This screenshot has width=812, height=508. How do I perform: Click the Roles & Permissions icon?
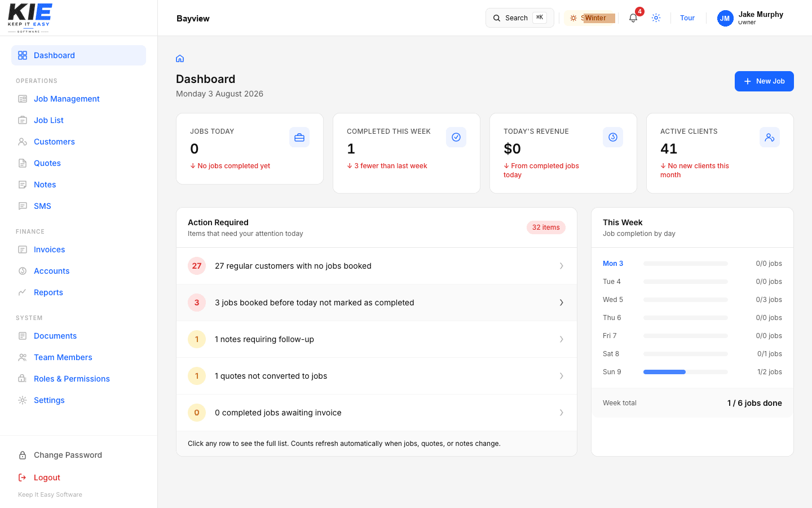(x=23, y=379)
